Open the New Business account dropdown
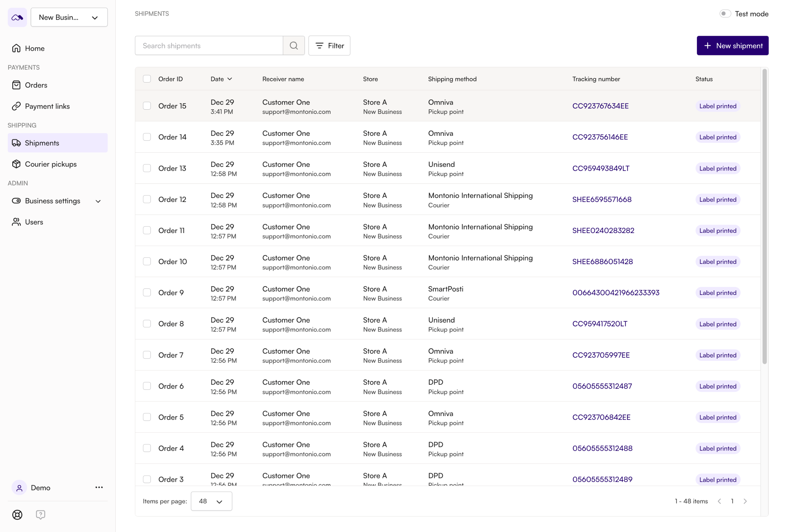788x532 pixels. (x=69, y=17)
